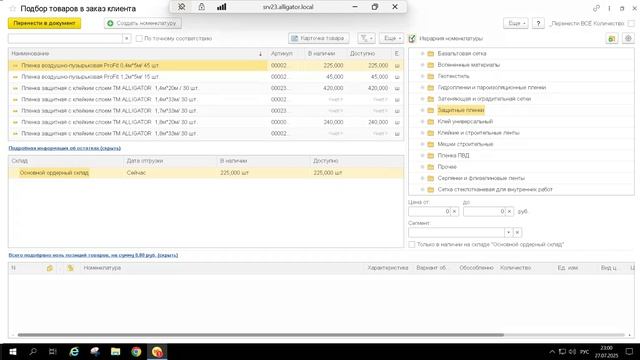Image resolution: width=640 pixels, height=360 pixels.
Task: Open 'Еще' dropdown next to filter
Action: pyautogui.click(x=392, y=38)
